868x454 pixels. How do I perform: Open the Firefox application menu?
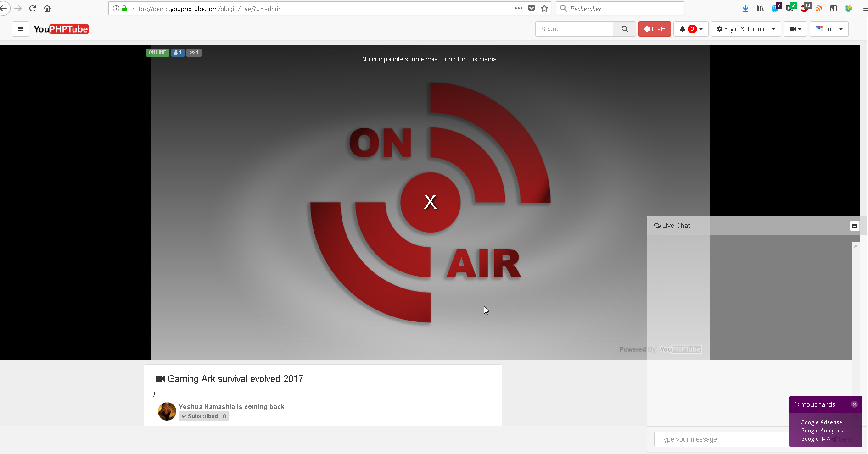pyautogui.click(x=865, y=8)
